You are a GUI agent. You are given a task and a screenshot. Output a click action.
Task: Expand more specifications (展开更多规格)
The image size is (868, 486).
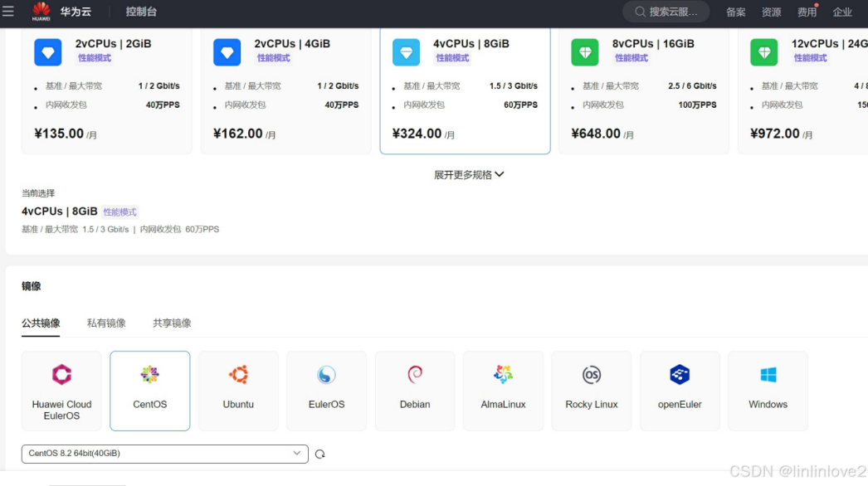coord(469,175)
